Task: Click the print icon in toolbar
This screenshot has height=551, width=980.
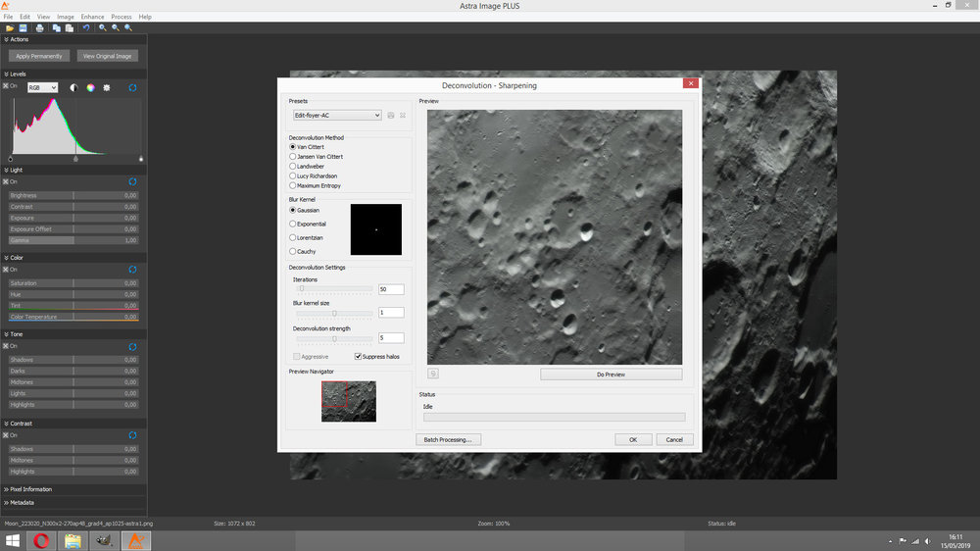Action: click(x=40, y=27)
